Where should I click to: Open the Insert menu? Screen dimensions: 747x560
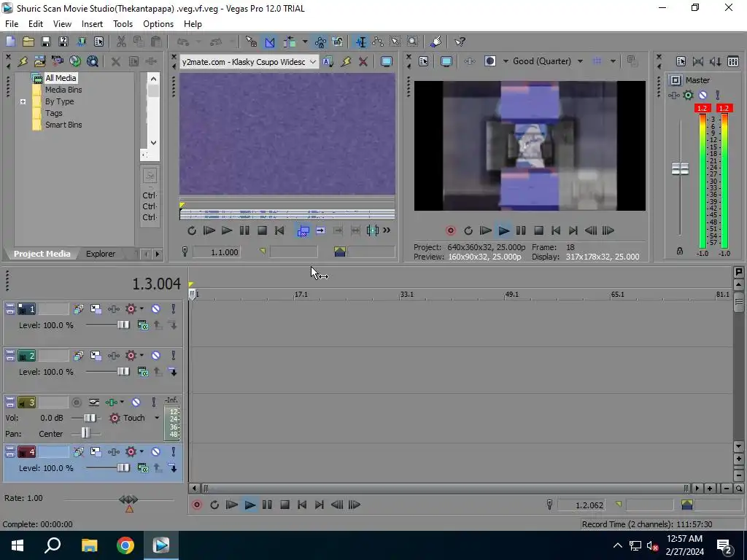(92, 24)
